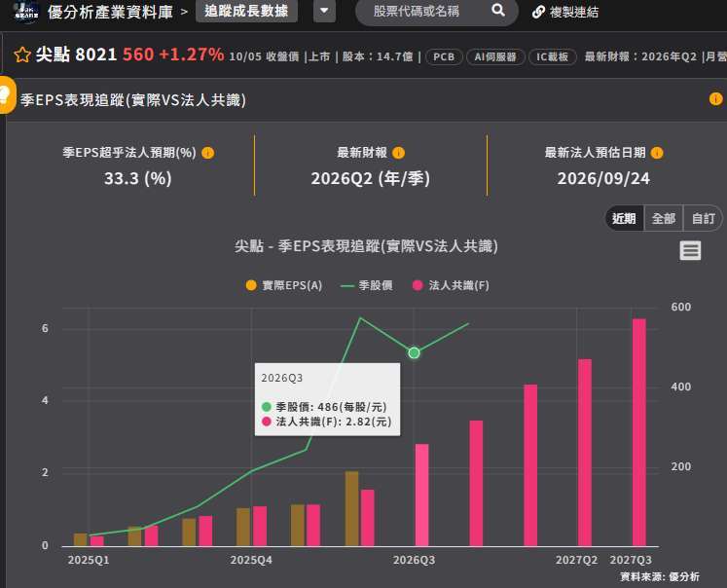Click the 複製連結 chain link icon
The height and width of the screenshot is (588, 727).
point(538,12)
